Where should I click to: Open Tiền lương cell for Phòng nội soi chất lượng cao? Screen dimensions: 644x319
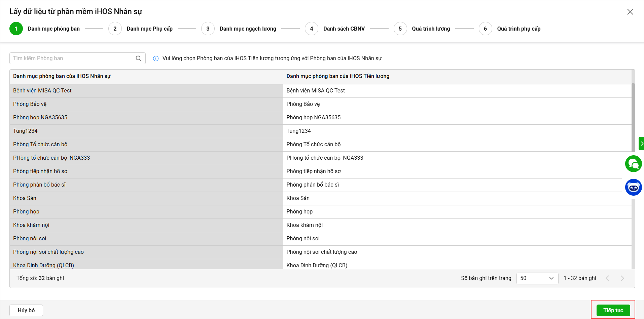click(457, 252)
